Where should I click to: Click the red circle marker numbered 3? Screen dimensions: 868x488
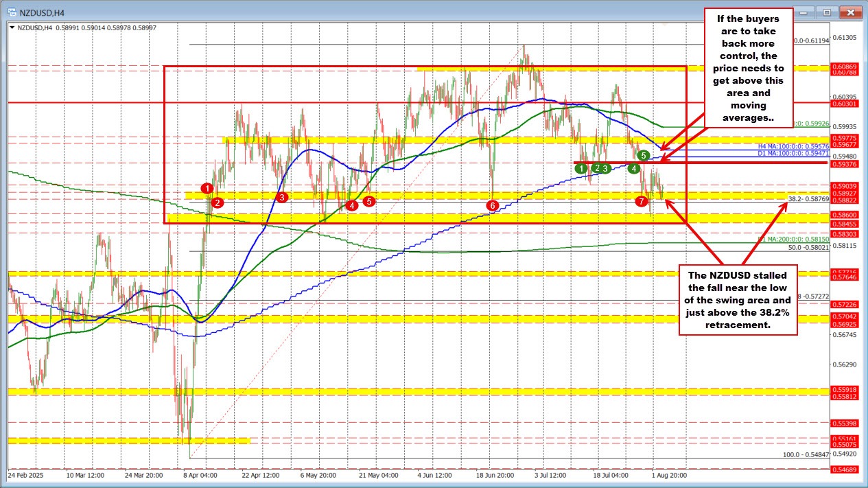pyautogui.click(x=281, y=197)
